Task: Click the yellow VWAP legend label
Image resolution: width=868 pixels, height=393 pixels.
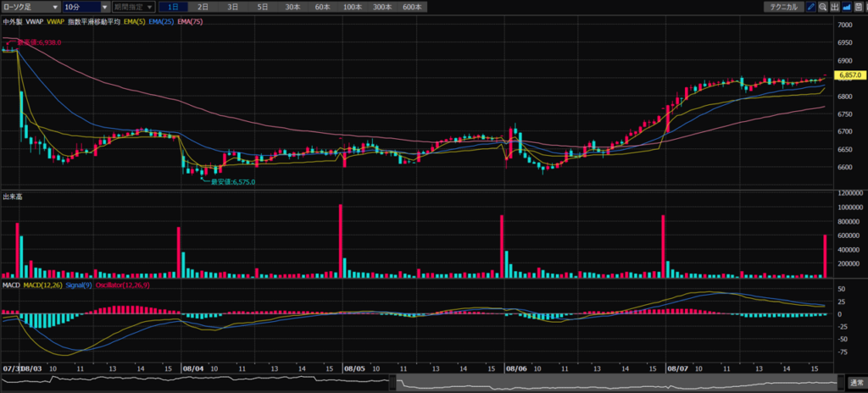Action: coord(56,21)
